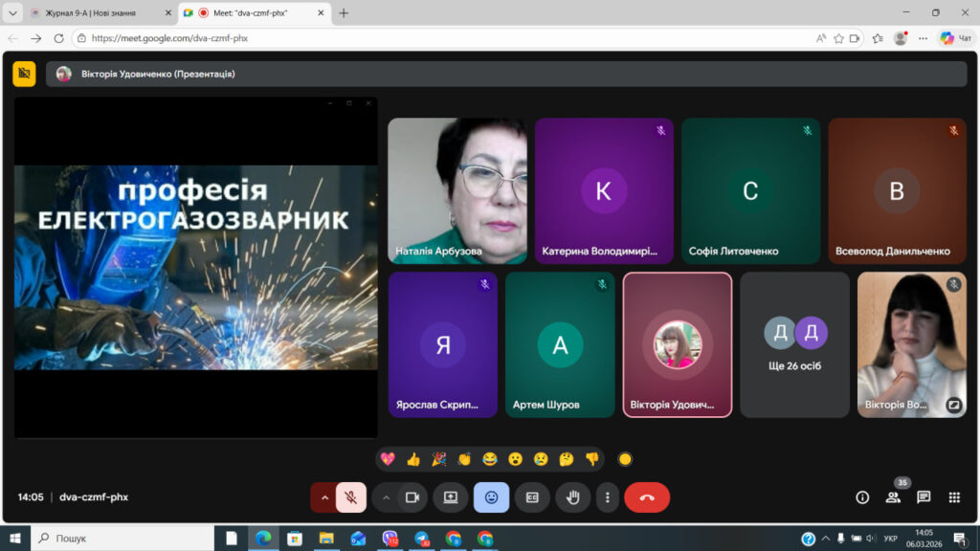Viewport: 980px width, 551px height.
Task: Open the chat panel
Action: (x=924, y=497)
